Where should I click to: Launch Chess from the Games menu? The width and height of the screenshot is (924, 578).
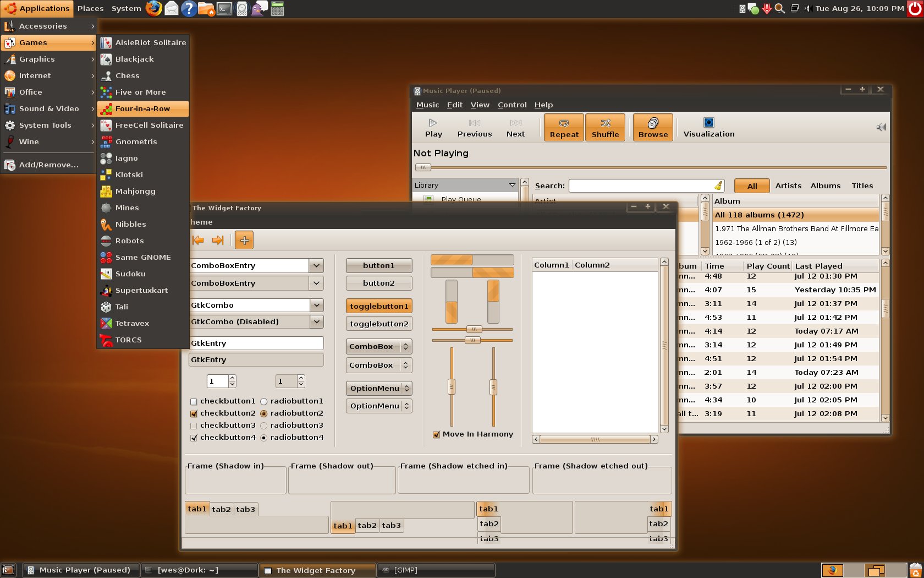coord(143,75)
